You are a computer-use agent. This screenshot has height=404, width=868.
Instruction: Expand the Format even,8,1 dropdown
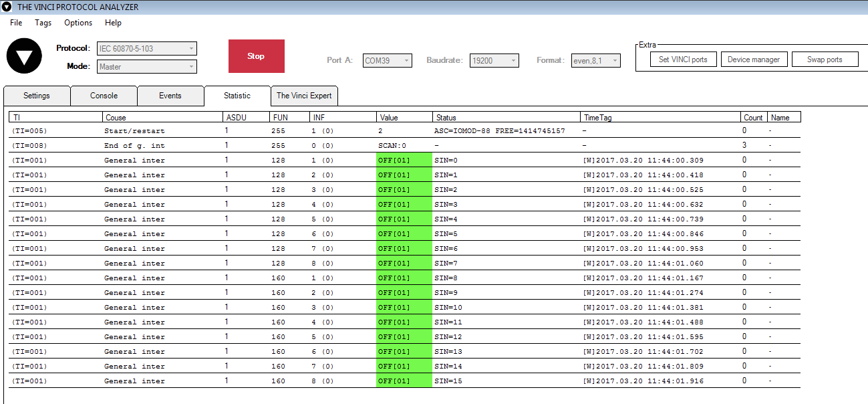point(596,60)
